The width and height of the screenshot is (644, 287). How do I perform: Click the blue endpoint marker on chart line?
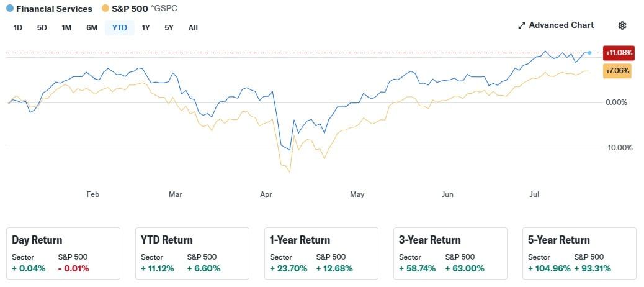[589, 53]
